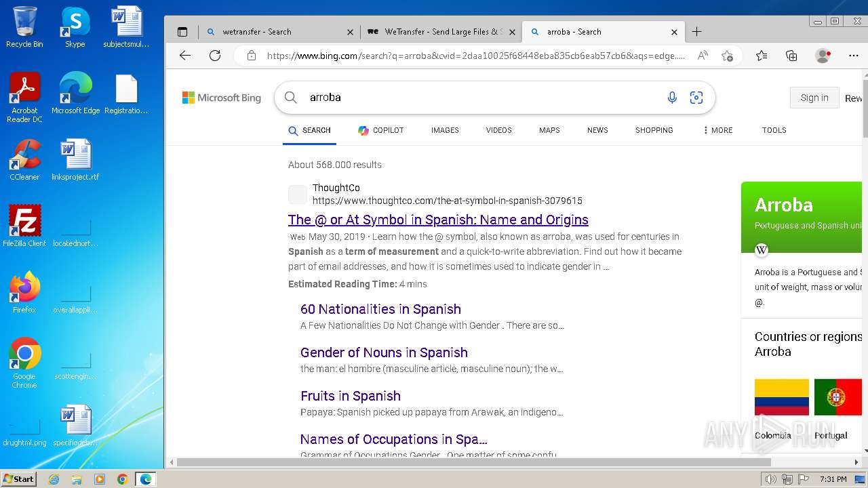Launch Skype from the desktop
868x488 pixels.
(x=75, y=27)
